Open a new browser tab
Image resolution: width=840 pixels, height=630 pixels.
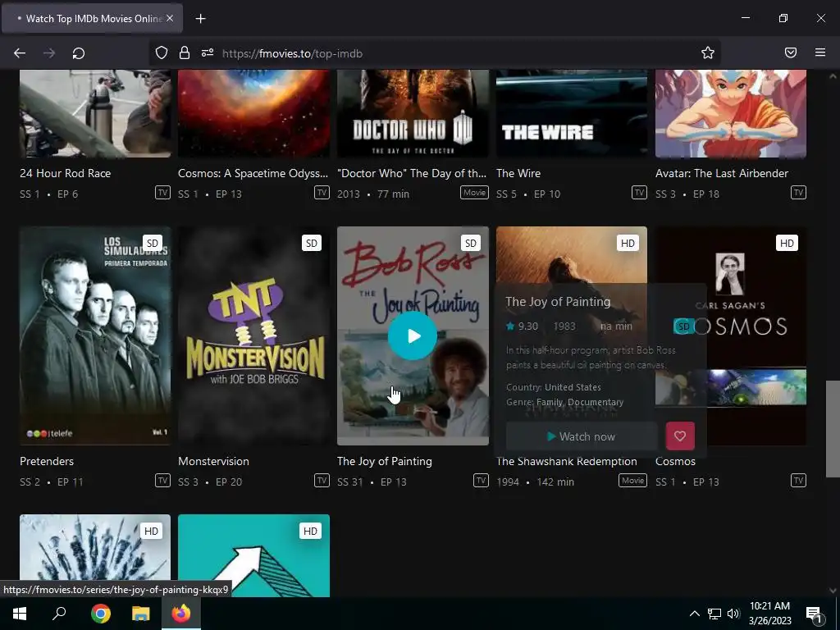click(x=200, y=19)
